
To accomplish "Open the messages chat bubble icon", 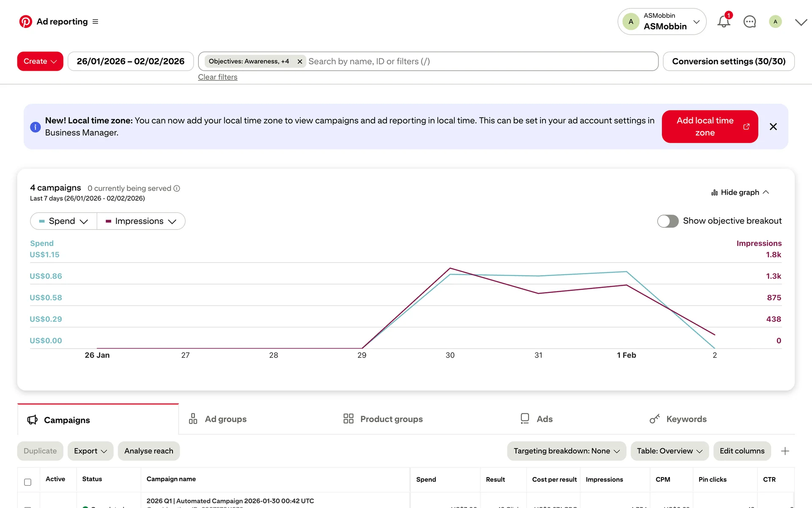I will point(749,22).
